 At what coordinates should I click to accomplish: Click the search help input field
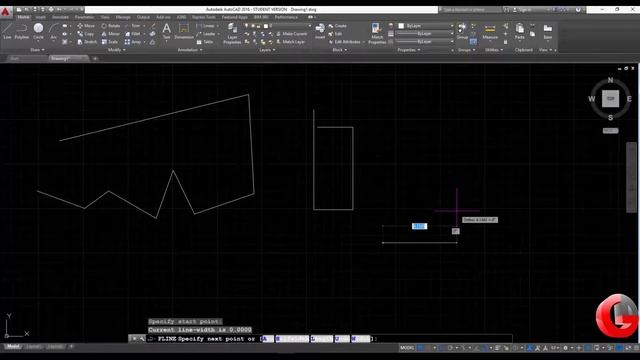point(470,9)
